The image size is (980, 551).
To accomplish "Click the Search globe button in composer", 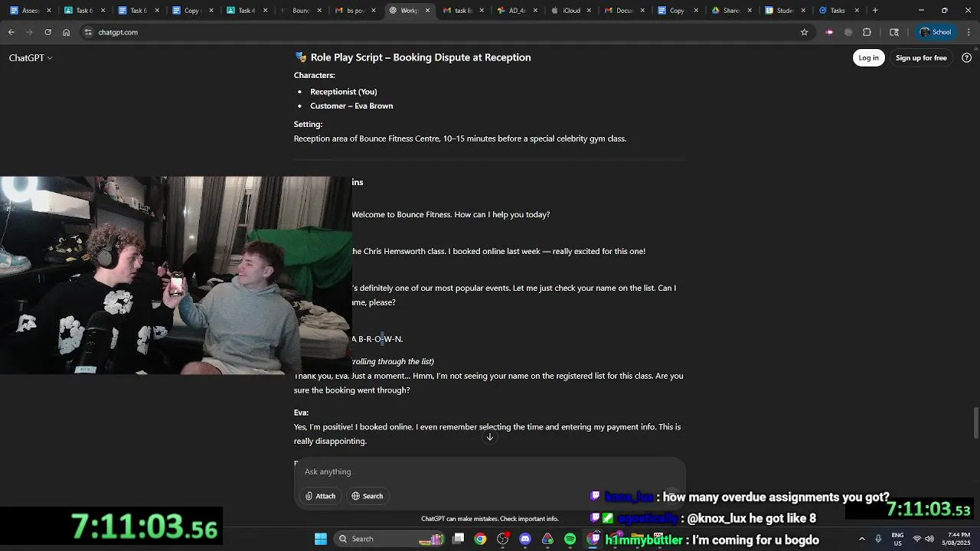I will 367,496.
